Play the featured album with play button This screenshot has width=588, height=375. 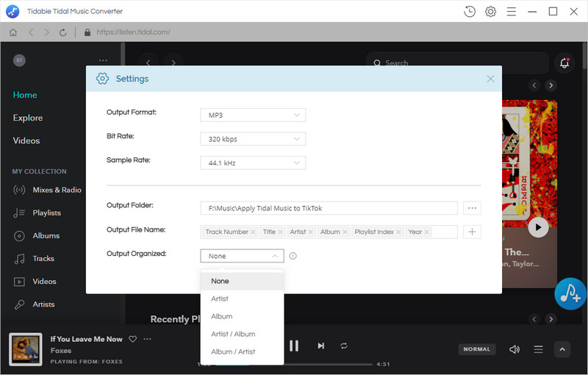(538, 227)
